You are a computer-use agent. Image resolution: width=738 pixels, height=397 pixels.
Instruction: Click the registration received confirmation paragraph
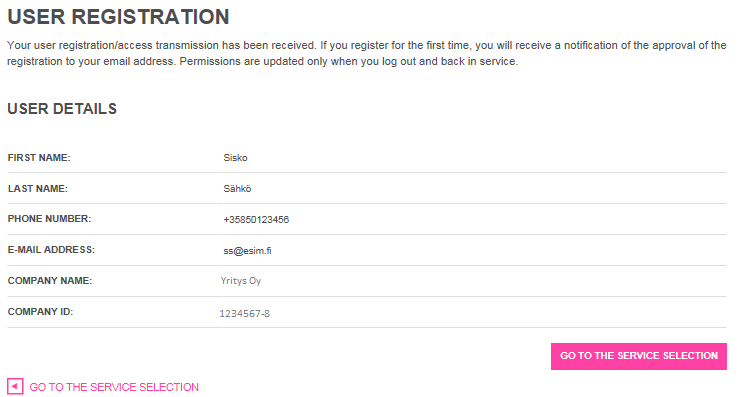tap(367, 53)
